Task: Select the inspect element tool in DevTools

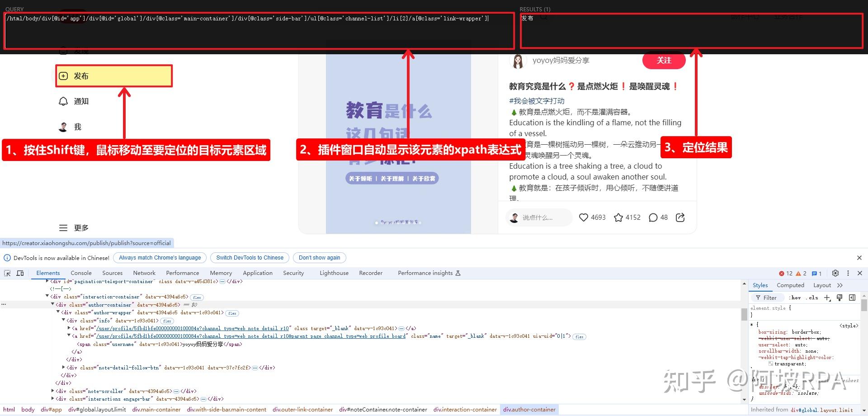Action: (7, 273)
